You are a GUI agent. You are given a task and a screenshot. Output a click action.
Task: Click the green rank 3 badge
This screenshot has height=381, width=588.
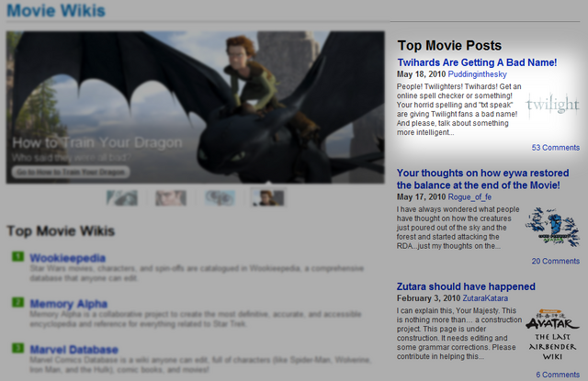click(x=17, y=348)
